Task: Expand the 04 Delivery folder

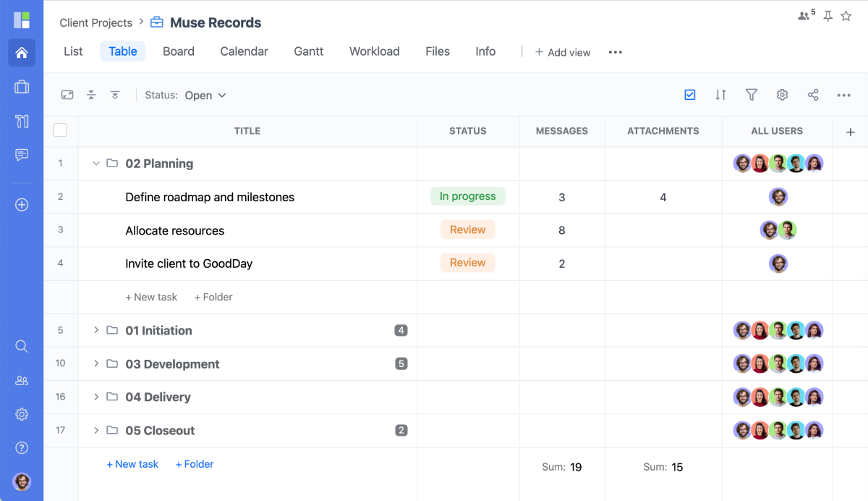Action: pyautogui.click(x=95, y=397)
